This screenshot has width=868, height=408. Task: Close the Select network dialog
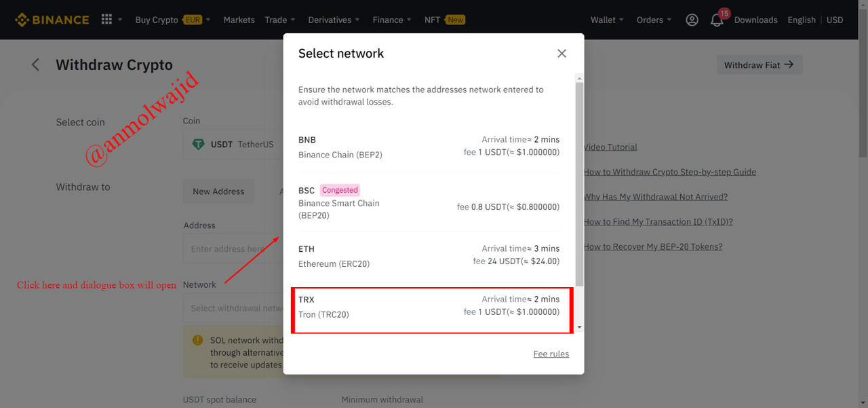click(x=561, y=54)
